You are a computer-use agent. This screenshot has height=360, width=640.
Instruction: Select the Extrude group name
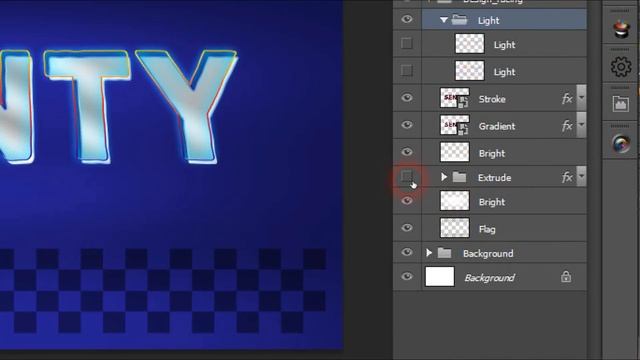(x=494, y=178)
